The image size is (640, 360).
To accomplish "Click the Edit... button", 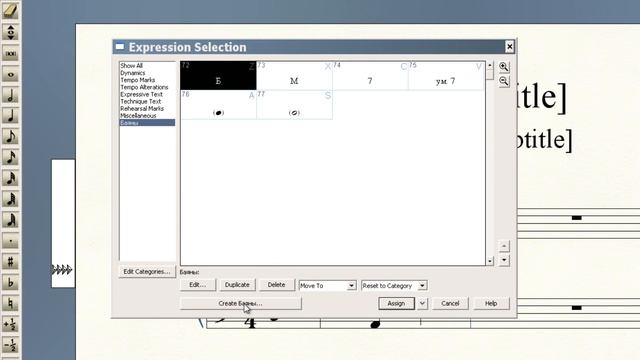I will coord(198,285).
